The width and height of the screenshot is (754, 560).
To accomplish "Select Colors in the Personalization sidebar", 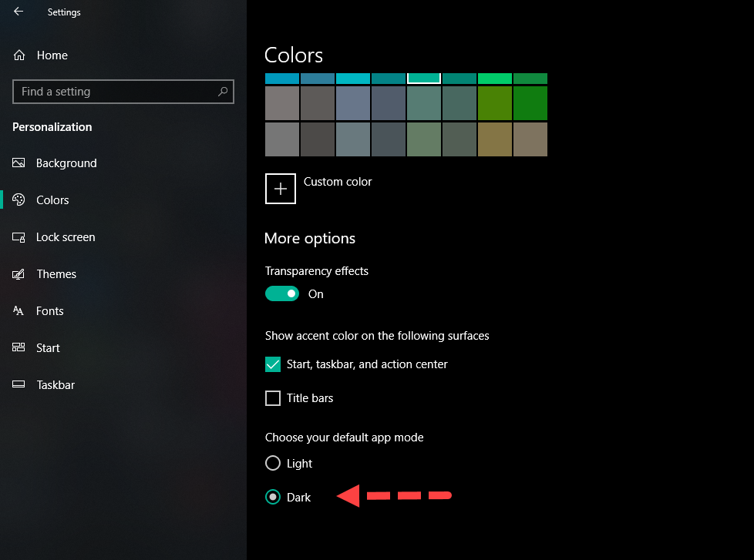I will pos(52,200).
